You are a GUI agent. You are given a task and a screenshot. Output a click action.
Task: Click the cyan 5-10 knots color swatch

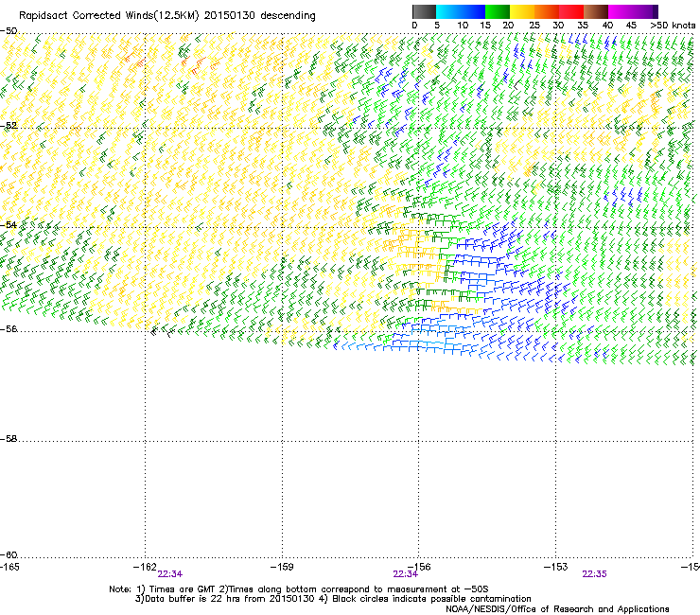coord(448,11)
